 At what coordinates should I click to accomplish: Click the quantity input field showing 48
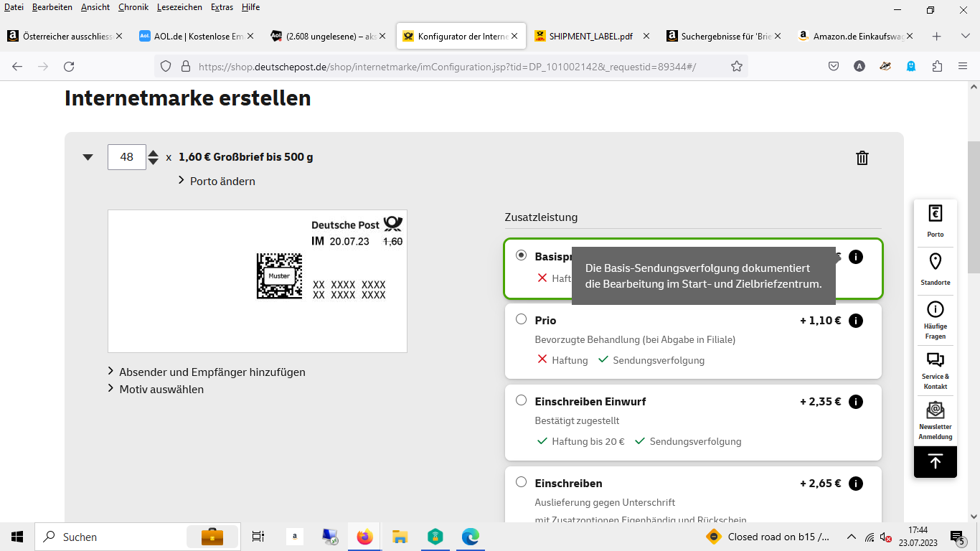click(x=127, y=157)
